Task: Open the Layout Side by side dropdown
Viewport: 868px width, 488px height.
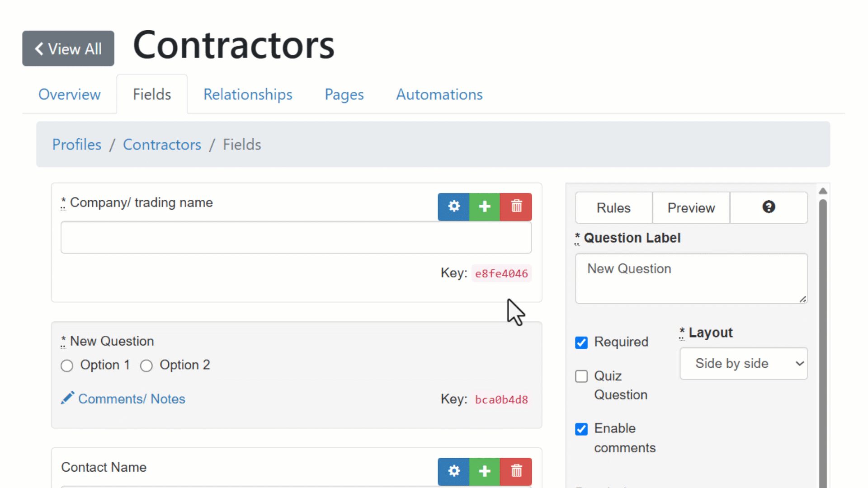Action: point(743,363)
